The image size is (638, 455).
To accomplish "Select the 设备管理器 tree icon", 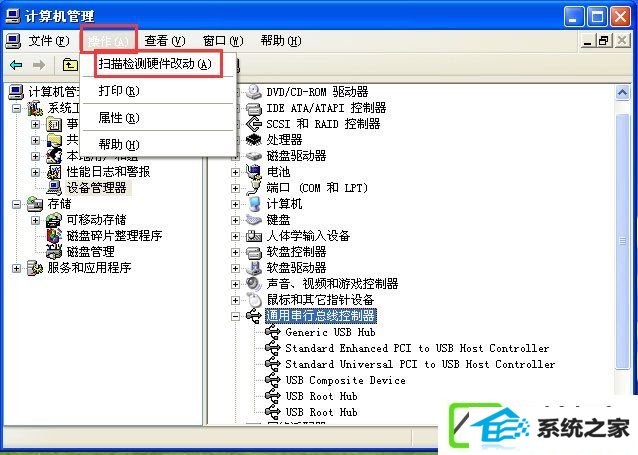I will [55, 188].
